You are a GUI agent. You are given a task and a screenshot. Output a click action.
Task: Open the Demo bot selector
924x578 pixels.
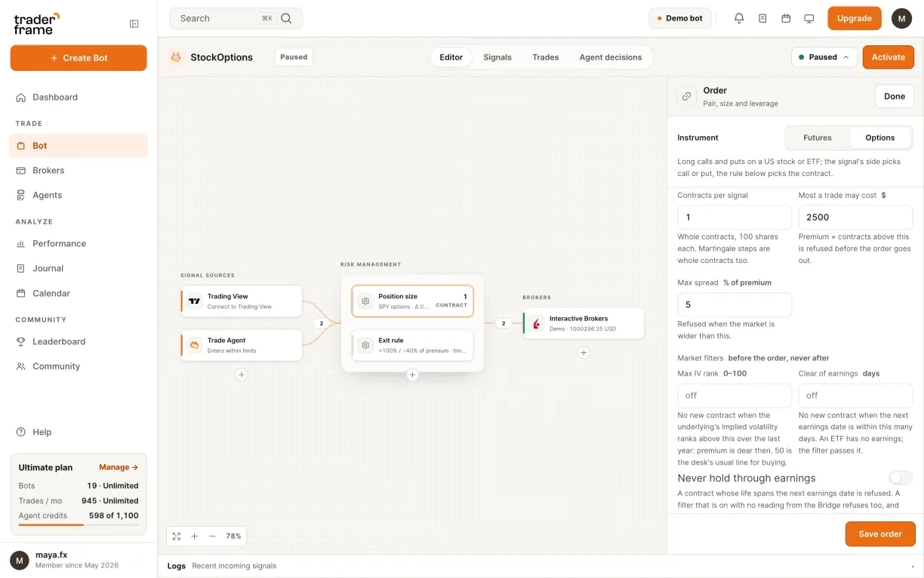(x=680, y=18)
